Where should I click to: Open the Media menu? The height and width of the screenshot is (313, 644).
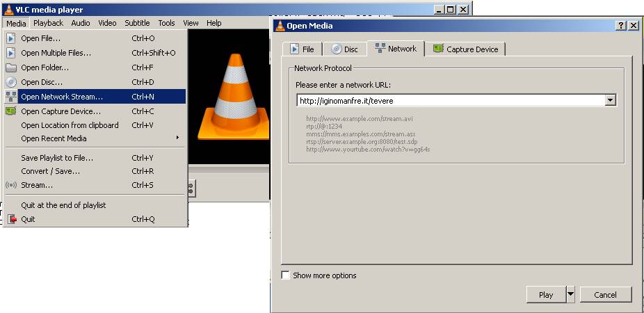16,24
